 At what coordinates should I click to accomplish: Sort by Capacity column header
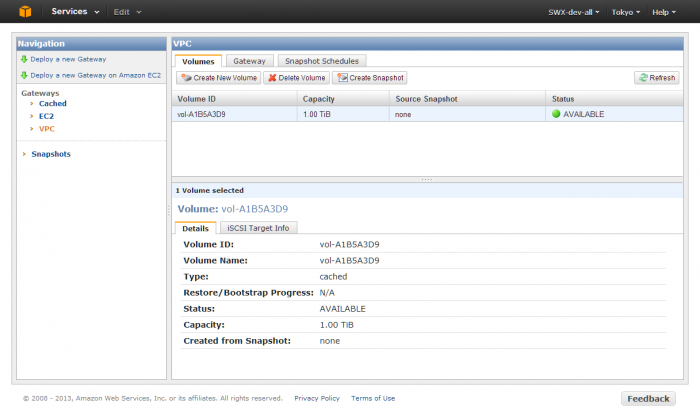[343, 99]
